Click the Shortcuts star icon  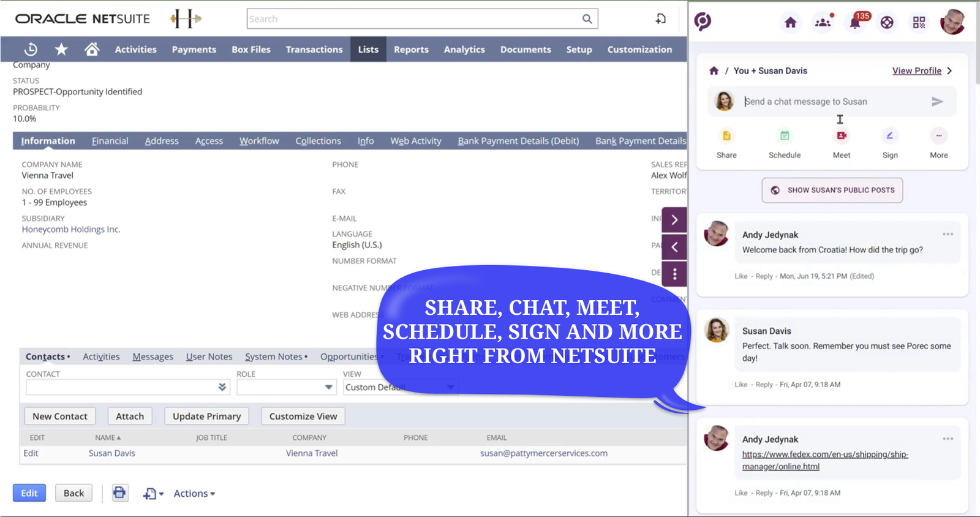coord(61,49)
